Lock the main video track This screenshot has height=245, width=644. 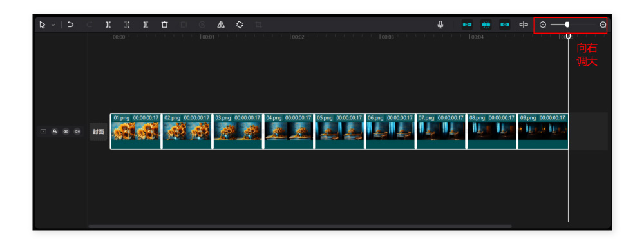pos(54,132)
